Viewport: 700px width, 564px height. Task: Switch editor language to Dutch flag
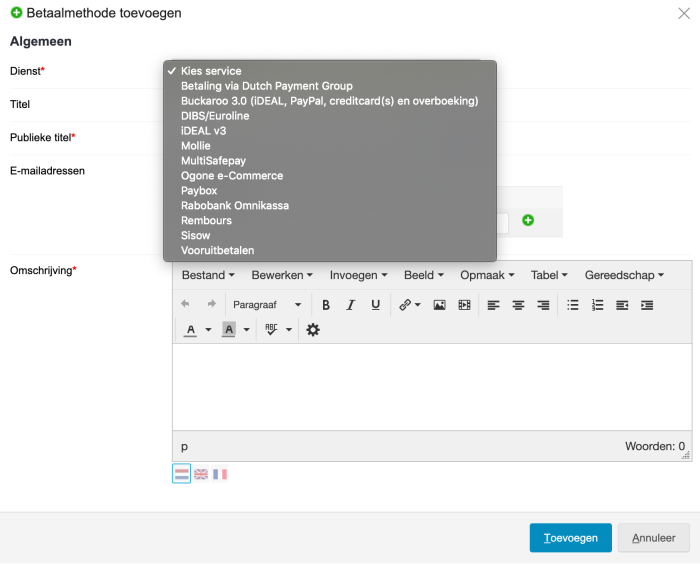click(182, 474)
